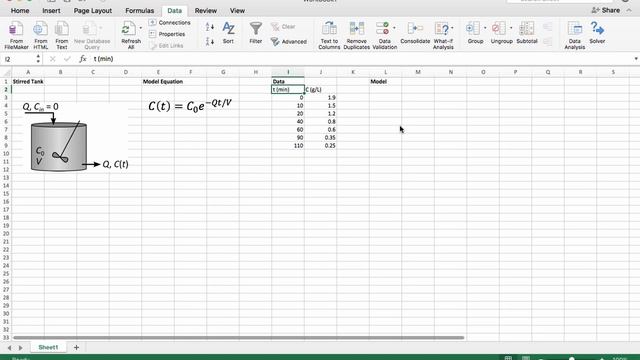The width and height of the screenshot is (640, 360).
Task: Open Page Layout tab
Action: [x=93, y=11]
